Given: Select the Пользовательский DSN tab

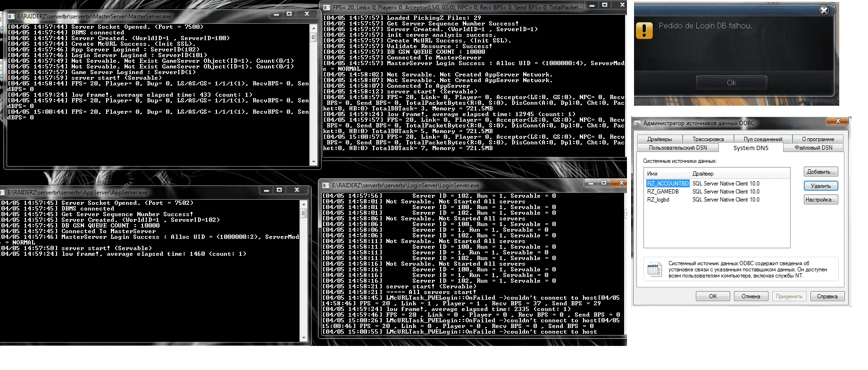Looking at the screenshot, I should 678,148.
